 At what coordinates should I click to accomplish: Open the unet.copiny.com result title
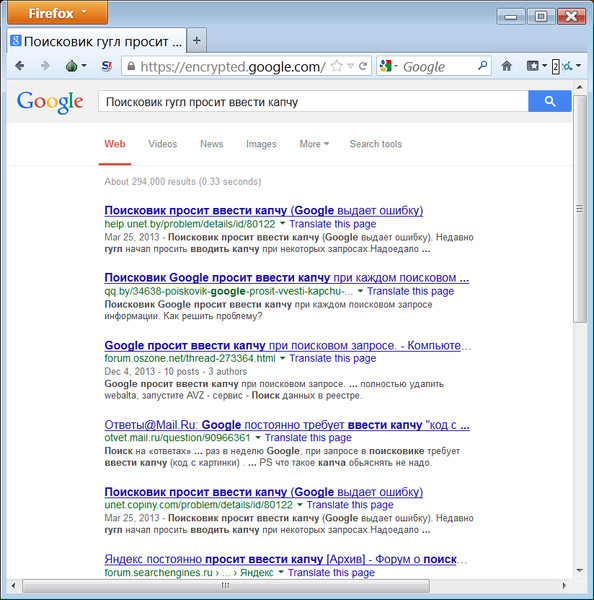264,492
